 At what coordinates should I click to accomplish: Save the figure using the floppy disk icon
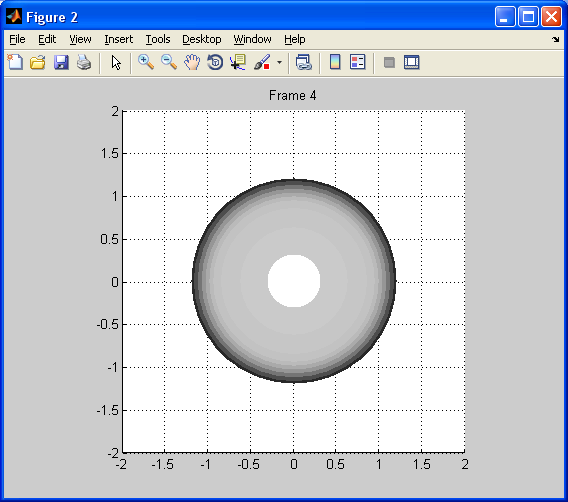point(61,62)
